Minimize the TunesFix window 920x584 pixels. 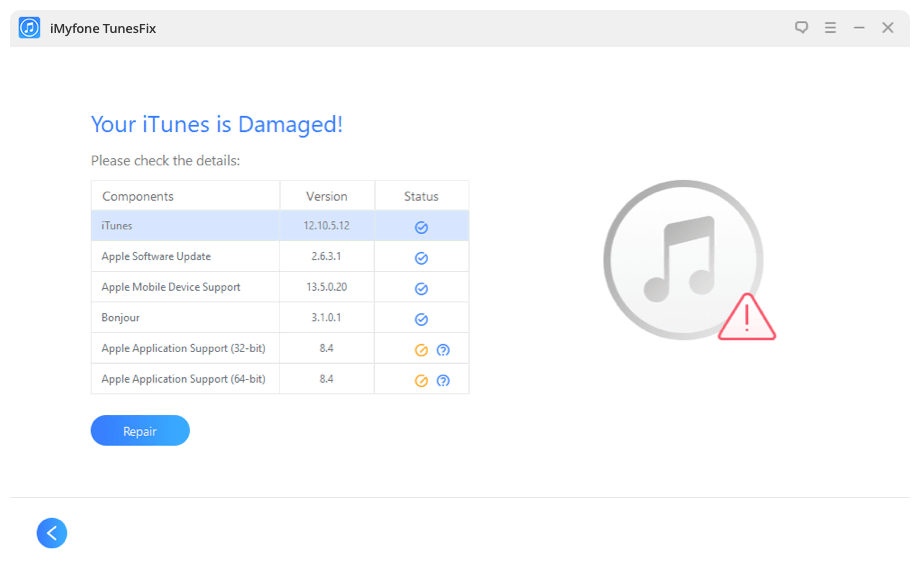click(x=858, y=28)
